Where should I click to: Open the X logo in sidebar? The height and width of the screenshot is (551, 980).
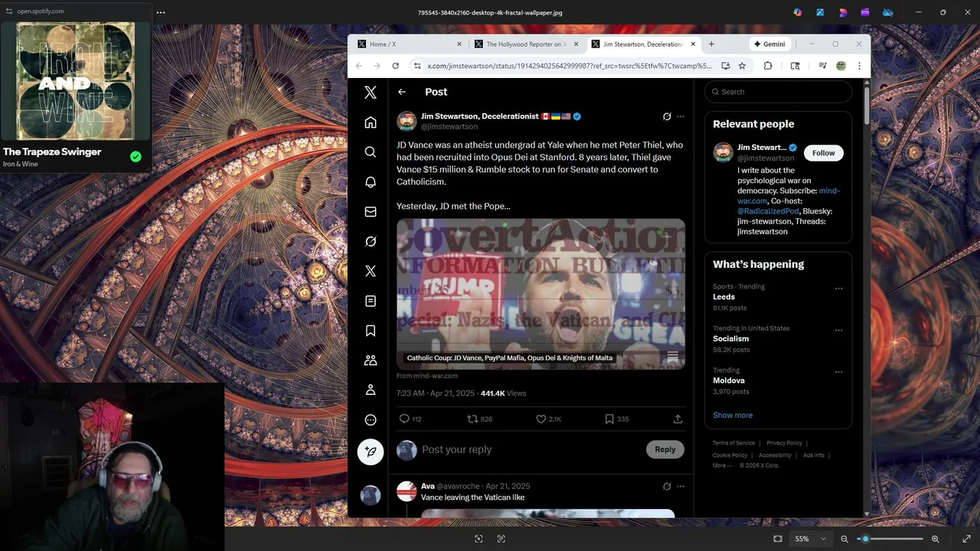pos(371,93)
